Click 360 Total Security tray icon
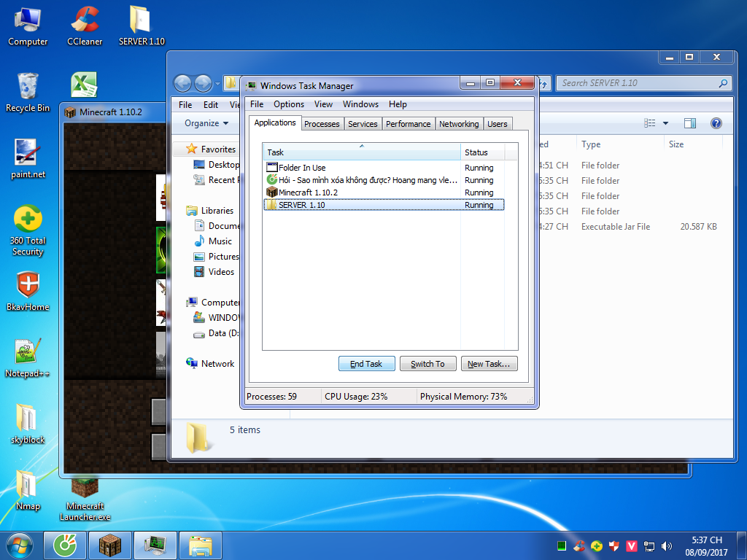The height and width of the screenshot is (560, 747). 597,546
